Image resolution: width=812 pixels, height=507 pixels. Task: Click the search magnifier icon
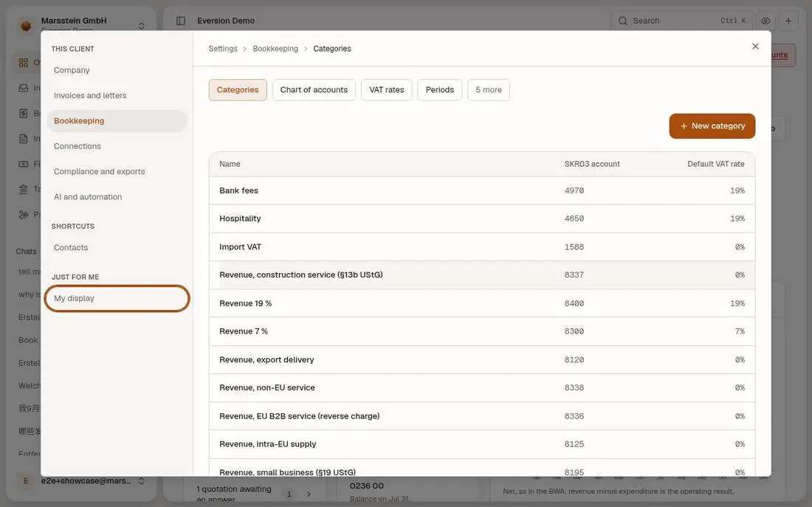pyautogui.click(x=623, y=21)
